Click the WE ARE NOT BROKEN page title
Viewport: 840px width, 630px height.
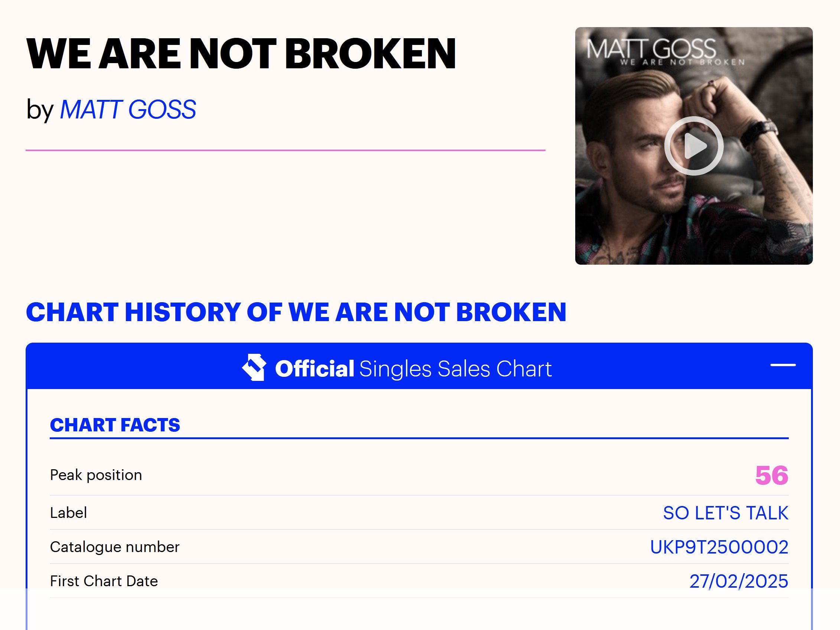(241, 53)
